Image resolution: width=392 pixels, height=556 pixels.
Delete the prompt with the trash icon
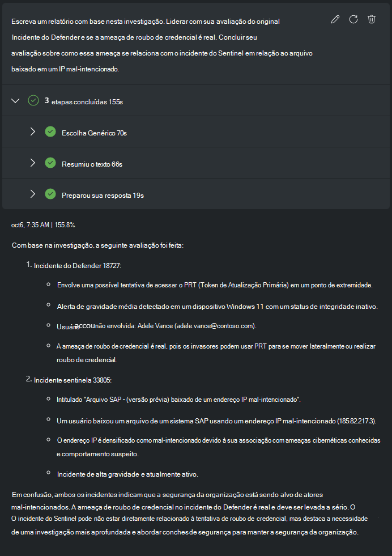point(371,19)
